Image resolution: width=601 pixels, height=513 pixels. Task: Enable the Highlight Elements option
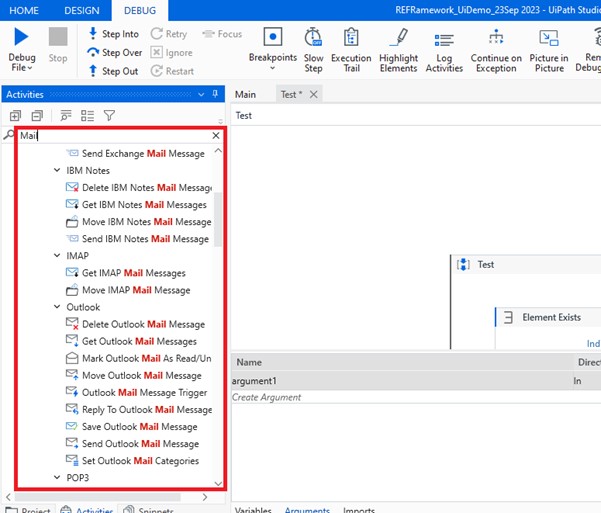[399, 38]
